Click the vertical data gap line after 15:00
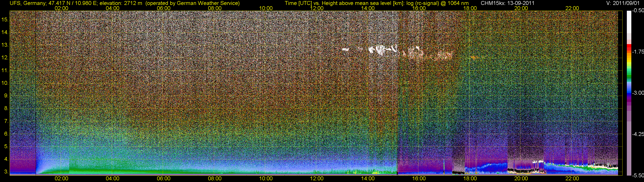Image resolution: width=644 pixels, height=182 pixels. [x=397, y=92]
